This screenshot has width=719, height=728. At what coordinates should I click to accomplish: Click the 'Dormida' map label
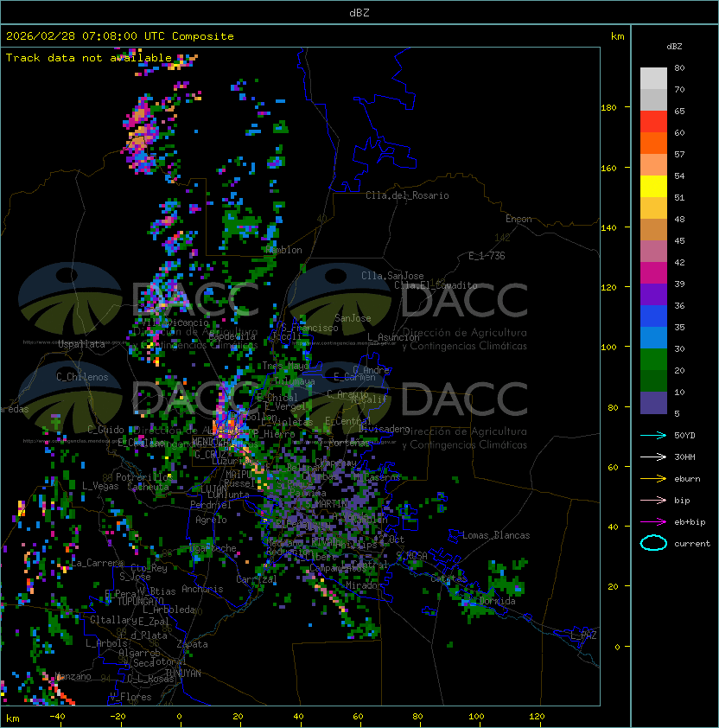point(497,601)
